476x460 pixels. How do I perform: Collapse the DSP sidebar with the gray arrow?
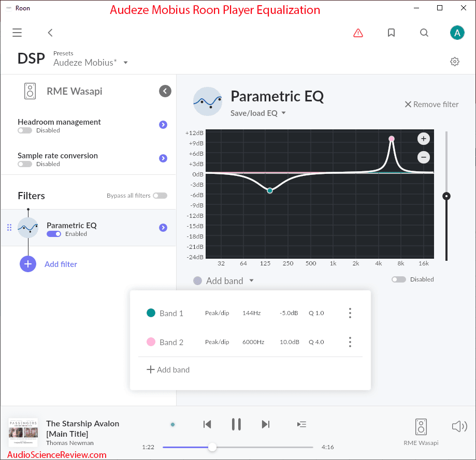[x=165, y=91]
